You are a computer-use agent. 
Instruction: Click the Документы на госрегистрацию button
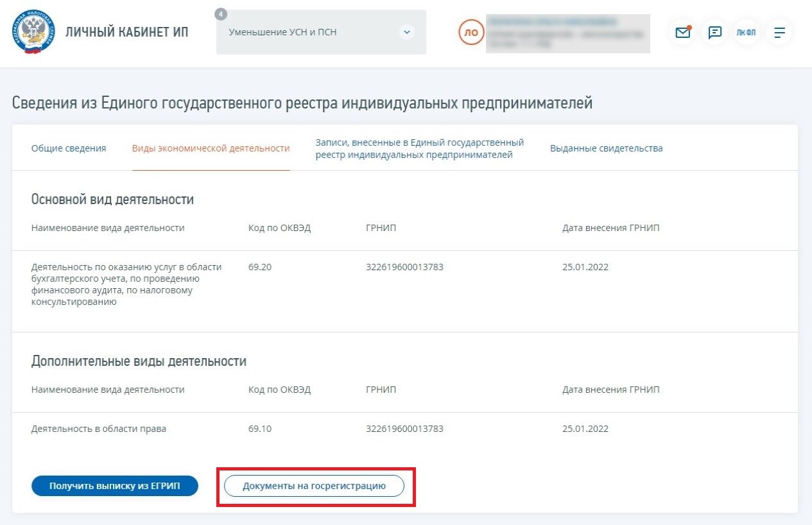coord(314,486)
